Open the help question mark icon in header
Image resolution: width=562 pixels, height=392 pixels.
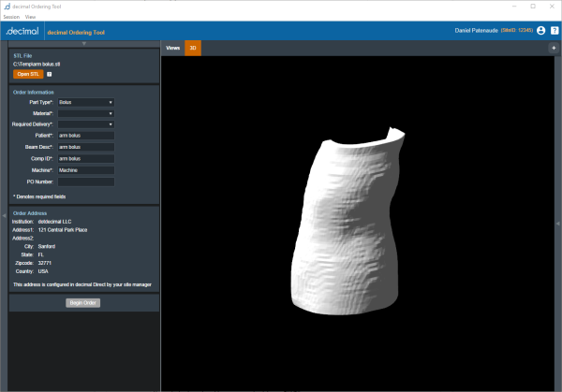coord(555,31)
